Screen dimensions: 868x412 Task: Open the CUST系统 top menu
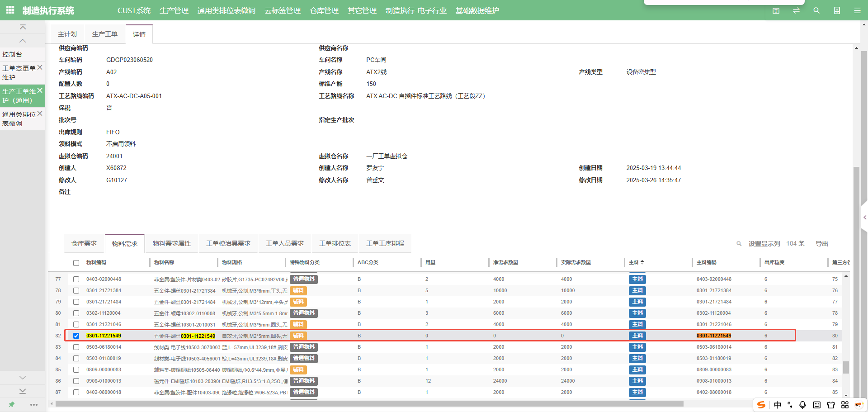point(134,10)
